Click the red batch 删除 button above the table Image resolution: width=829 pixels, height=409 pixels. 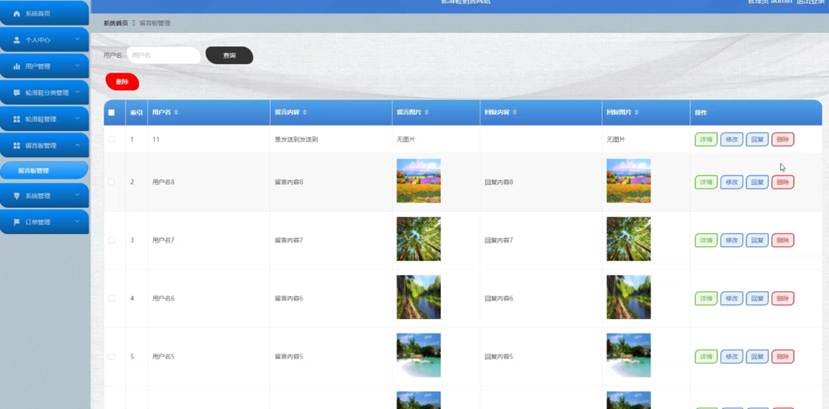pos(122,81)
